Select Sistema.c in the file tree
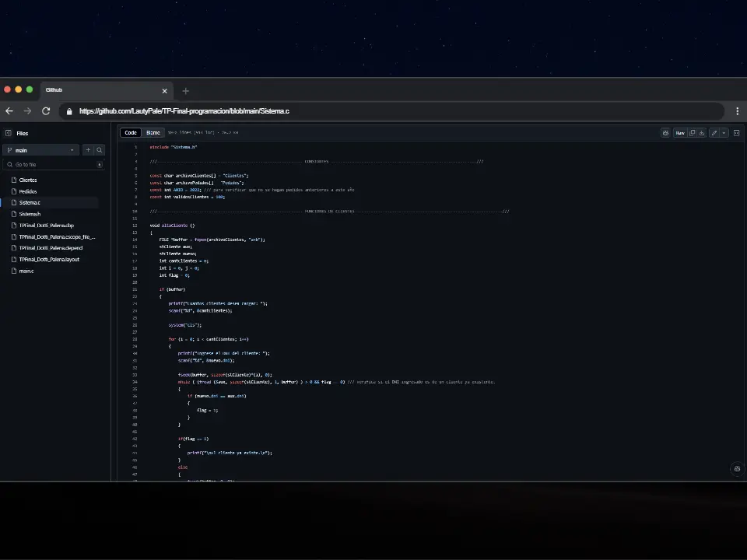This screenshot has width=747, height=560. click(x=30, y=203)
